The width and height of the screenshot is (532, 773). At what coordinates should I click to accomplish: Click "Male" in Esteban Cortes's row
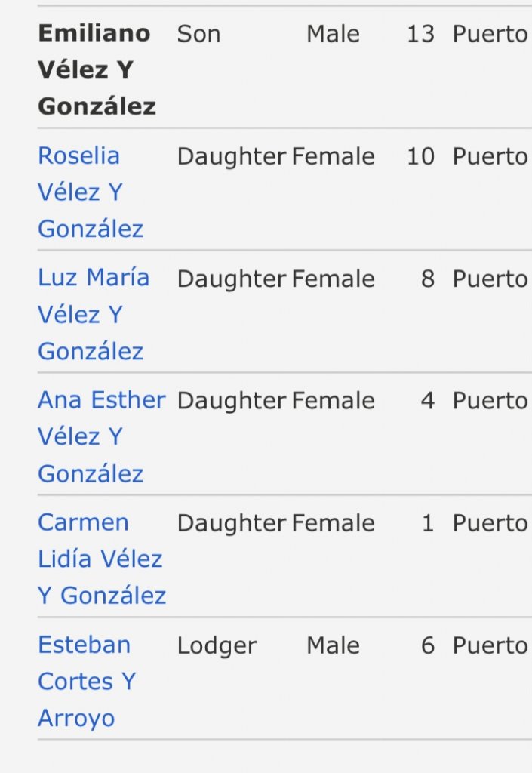[x=333, y=646]
